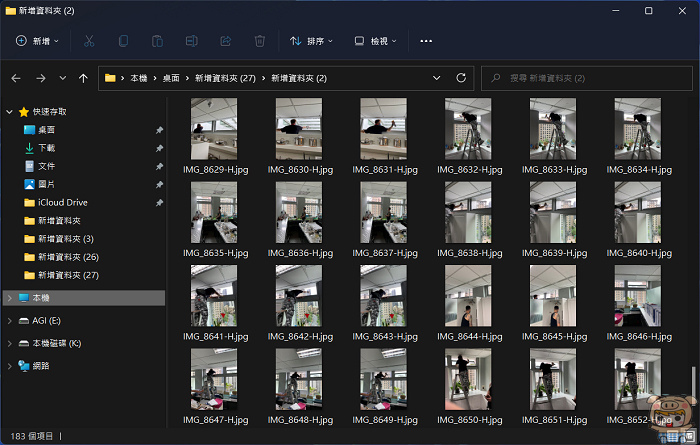Screen dimensions: 700x445
Task: Select 下載 in quick access
Action: [x=46, y=148]
